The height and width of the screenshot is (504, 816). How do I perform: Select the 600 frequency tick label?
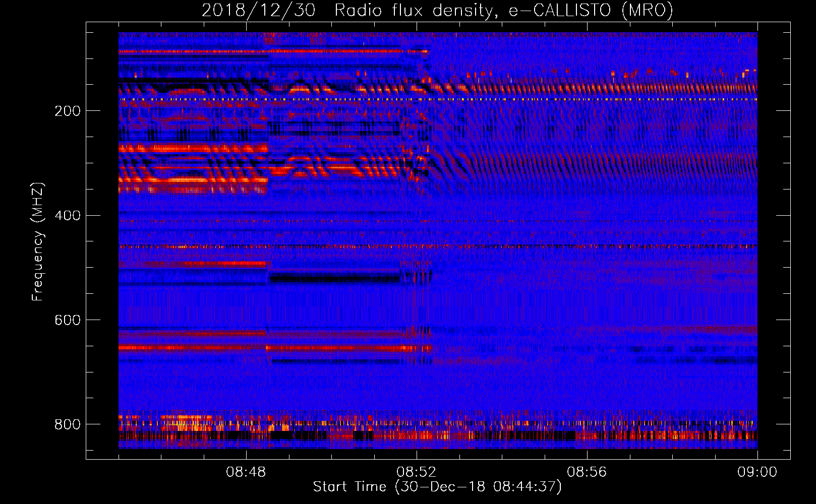coord(67,321)
